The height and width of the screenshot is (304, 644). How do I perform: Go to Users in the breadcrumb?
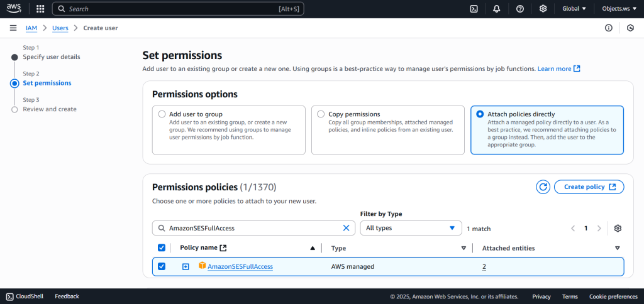pyautogui.click(x=60, y=28)
